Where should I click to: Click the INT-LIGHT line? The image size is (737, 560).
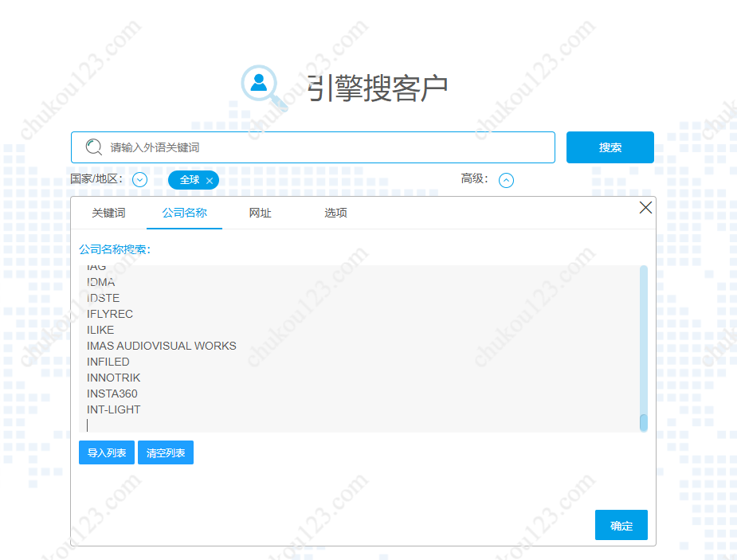tap(113, 409)
